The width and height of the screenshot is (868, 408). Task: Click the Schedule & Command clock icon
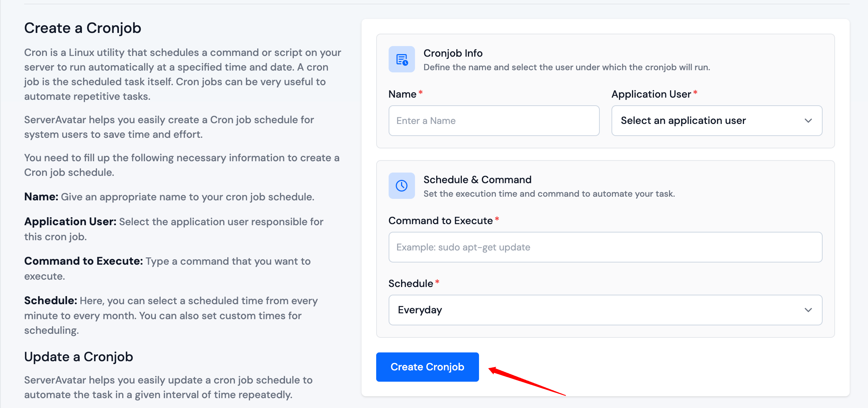[401, 186]
